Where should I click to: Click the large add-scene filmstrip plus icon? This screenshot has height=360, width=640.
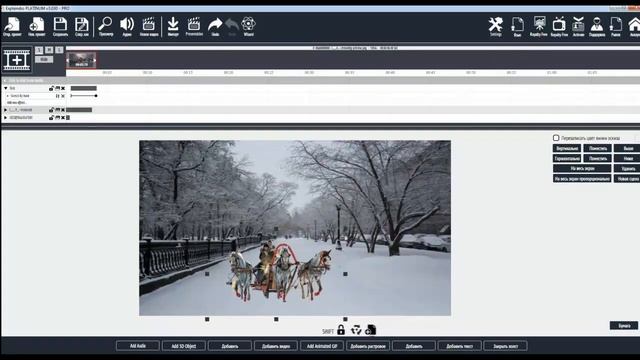17,60
